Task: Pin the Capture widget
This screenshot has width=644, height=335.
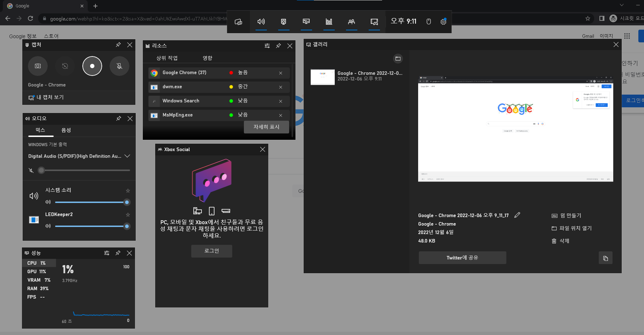Action: [x=118, y=45]
